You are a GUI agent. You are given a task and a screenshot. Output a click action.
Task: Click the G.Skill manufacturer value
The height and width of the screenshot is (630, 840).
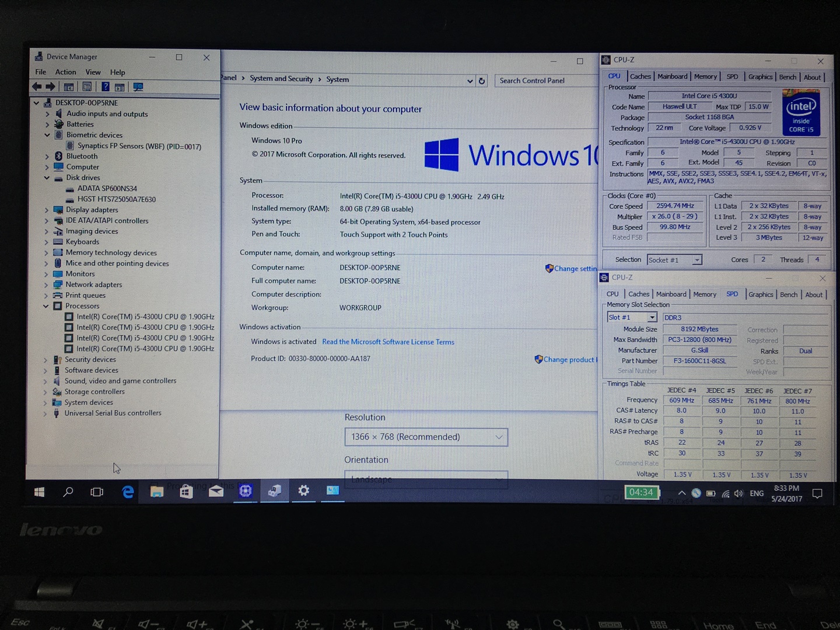pos(699,351)
